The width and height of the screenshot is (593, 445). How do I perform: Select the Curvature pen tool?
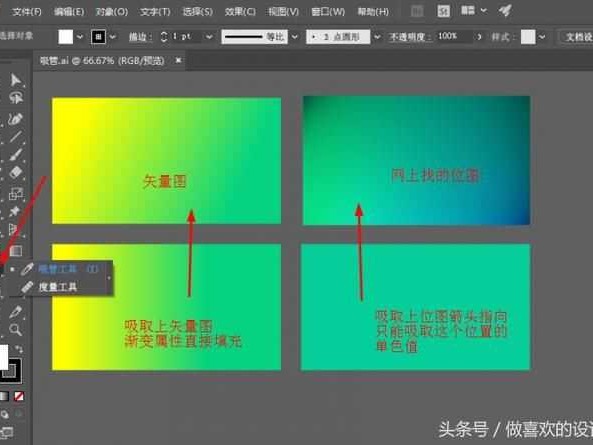tap(16, 119)
